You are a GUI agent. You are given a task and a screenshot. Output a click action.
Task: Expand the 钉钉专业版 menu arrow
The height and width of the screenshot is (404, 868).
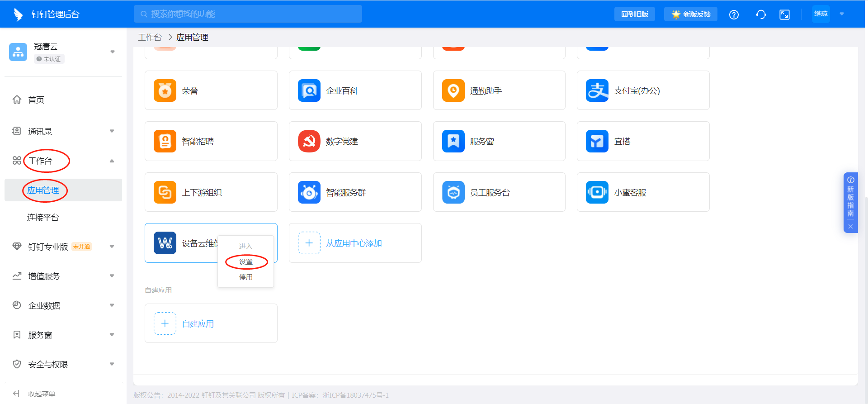[x=112, y=247]
